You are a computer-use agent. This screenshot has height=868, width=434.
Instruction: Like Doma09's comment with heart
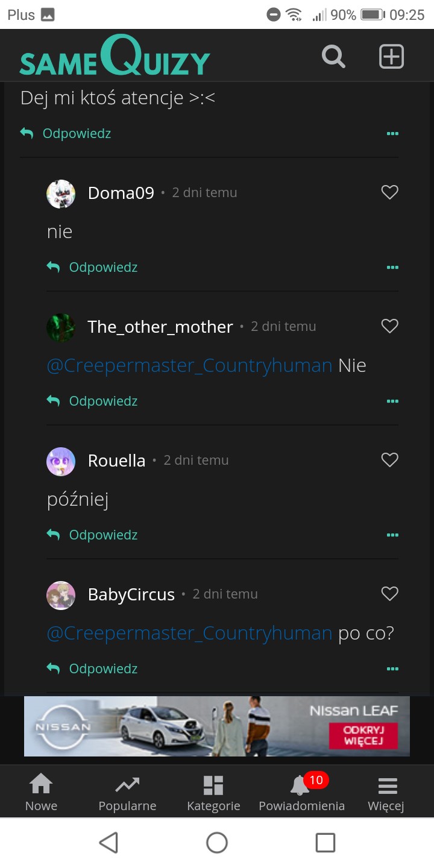click(390, 192)
